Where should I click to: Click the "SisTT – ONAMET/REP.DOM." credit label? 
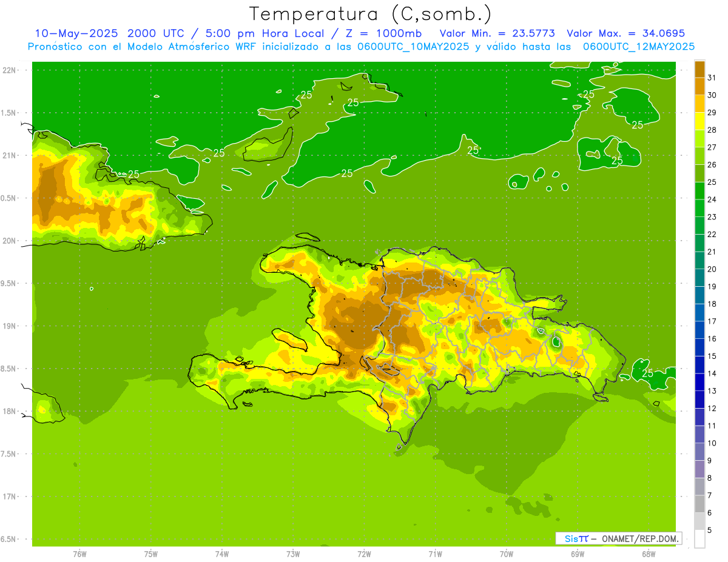(x=619, y=538)
